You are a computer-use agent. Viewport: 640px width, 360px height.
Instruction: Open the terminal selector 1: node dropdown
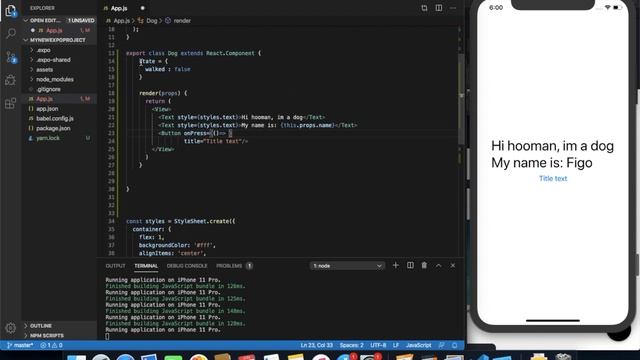(347, 266)
